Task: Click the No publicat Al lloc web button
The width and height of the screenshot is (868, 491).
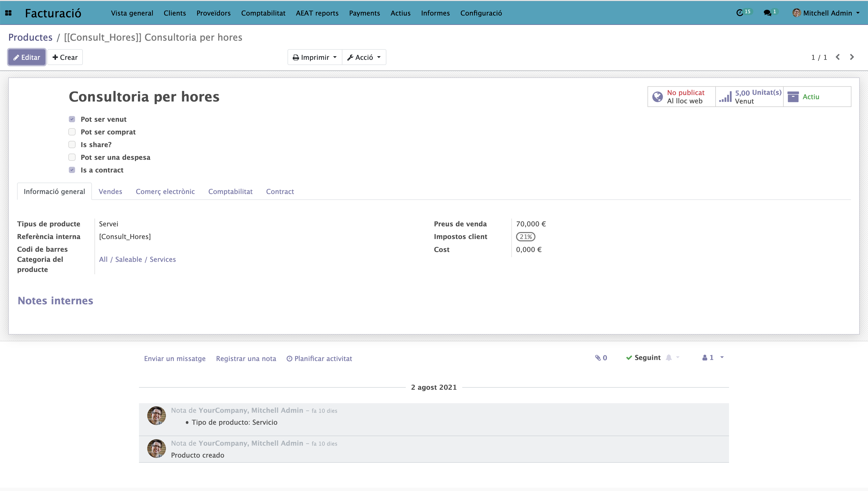Action: [681, 97]
